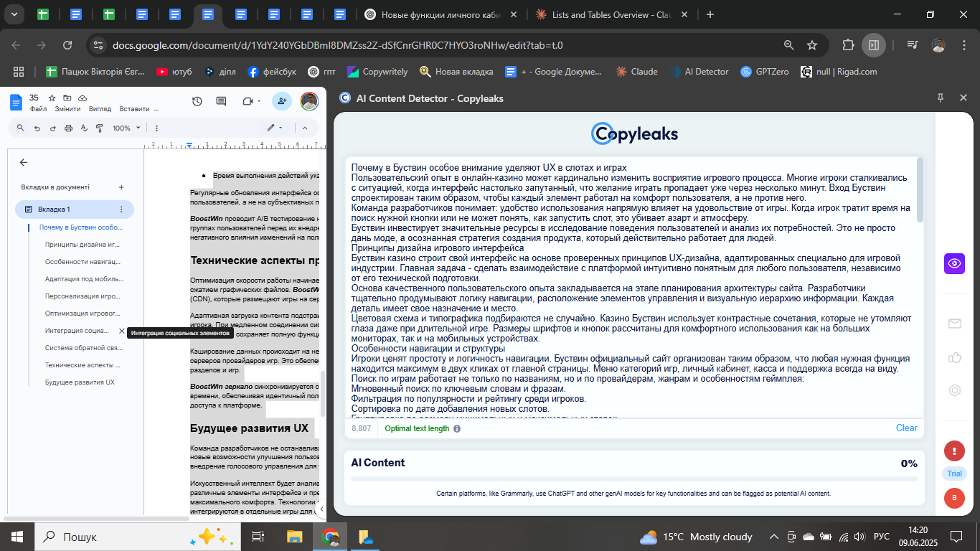Open a new Chrome tab
This screenshot has height=551, width=980.
(x=710, y=14)
